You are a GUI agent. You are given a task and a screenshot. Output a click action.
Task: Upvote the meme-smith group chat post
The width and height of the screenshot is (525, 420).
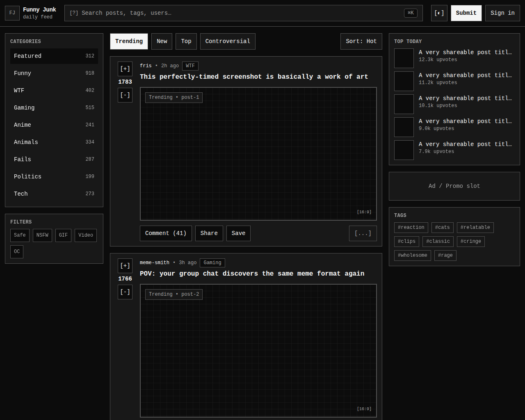[125, 266]
